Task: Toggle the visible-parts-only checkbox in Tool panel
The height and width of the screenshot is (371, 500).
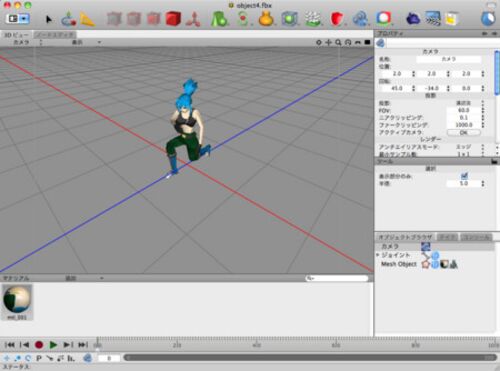Action: point(464,176)
